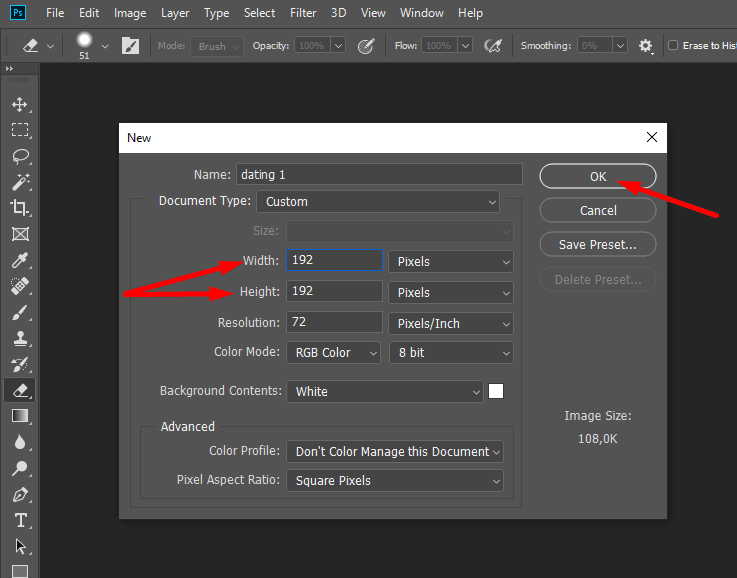This screenshot has width=737, height=578.
Task: Expand the Background Contents dropdown
Action: point(385,392)
